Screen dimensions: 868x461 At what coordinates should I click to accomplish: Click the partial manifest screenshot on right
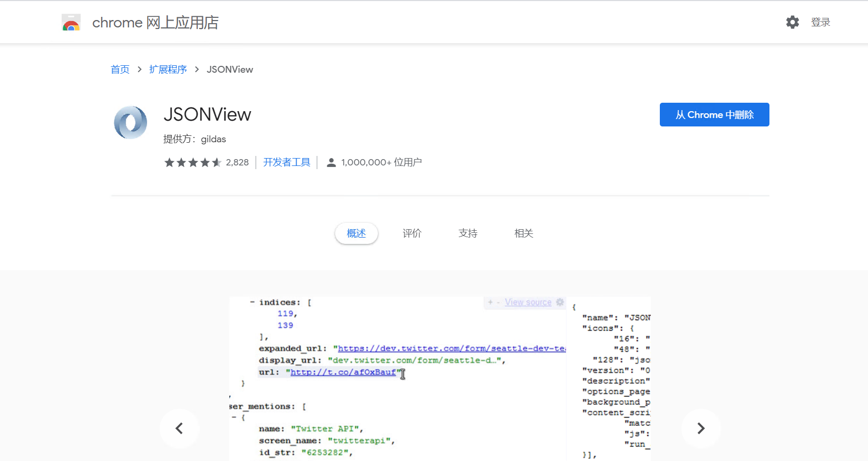pyautogui.click(x=611, y=378)
